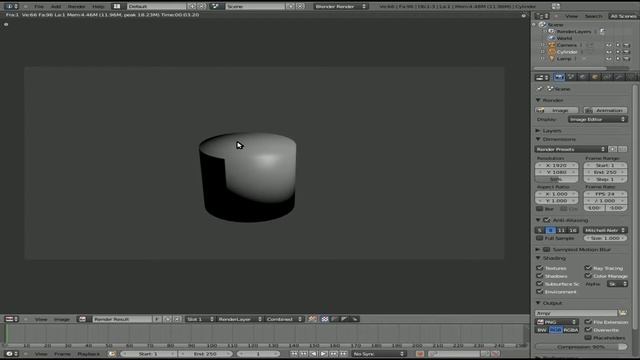Open the Render Presets dropdown
The height and width of the screenshot is (360, 640).
tap(571, 149)
